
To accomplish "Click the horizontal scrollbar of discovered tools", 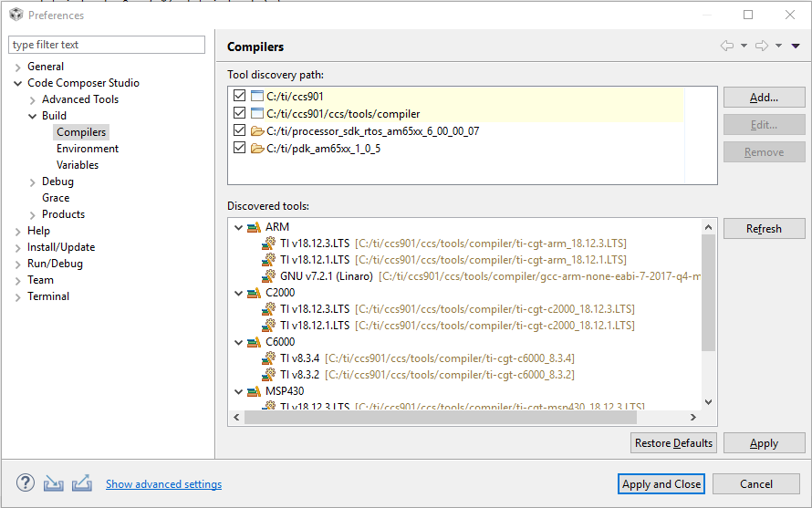I will click(440, 418).
